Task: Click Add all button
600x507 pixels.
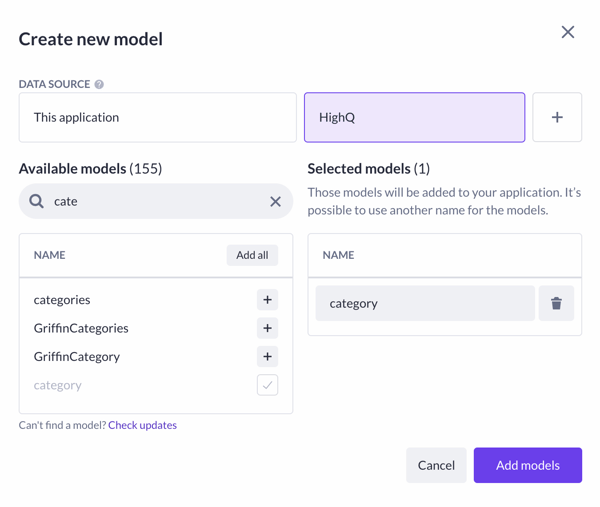Action: click(x=252, y=255)
